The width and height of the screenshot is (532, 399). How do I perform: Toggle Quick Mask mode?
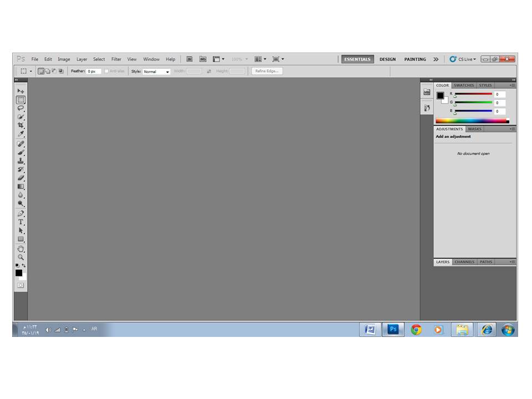(x=21, y=285)
